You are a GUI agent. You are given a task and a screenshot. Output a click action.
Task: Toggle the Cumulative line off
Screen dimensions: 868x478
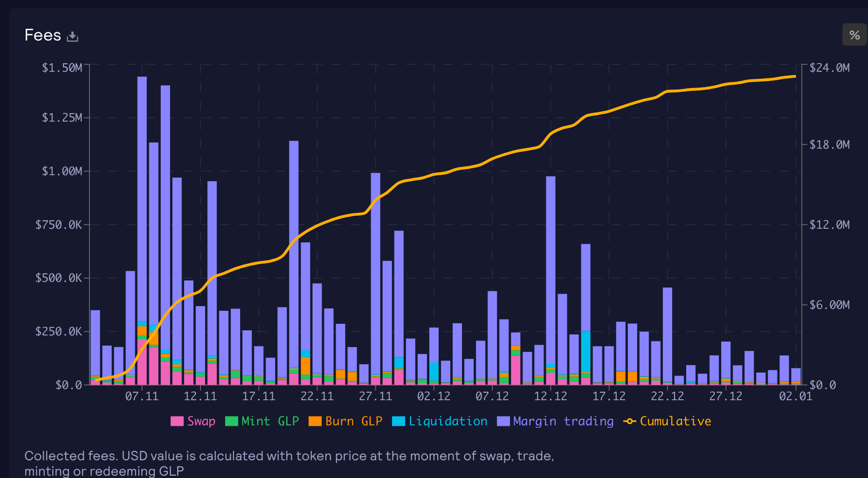[675, 421]
